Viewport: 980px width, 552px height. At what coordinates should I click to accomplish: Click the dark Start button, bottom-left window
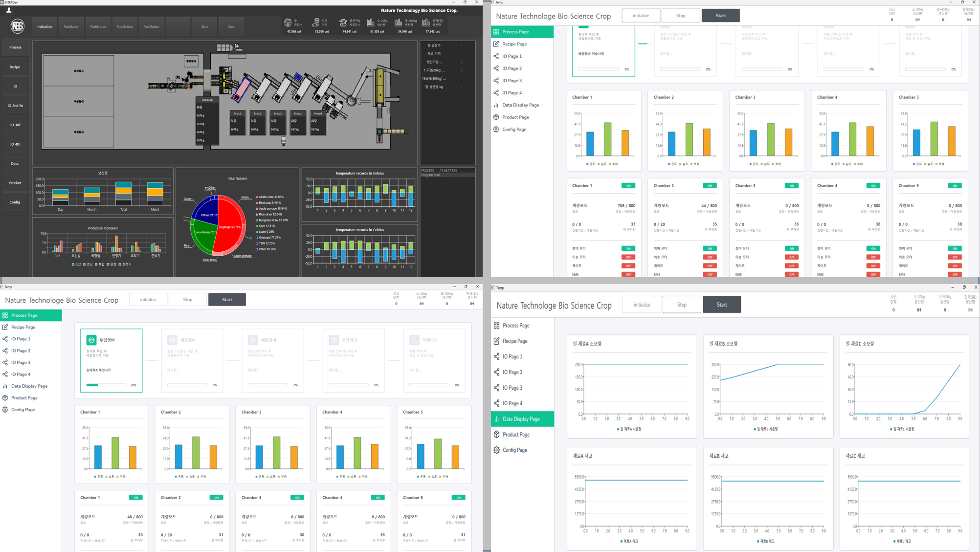tap(227, 300)
